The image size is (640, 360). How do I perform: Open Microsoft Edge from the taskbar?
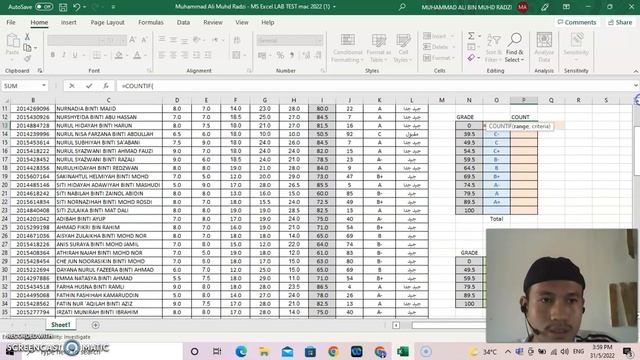point(241,351)
